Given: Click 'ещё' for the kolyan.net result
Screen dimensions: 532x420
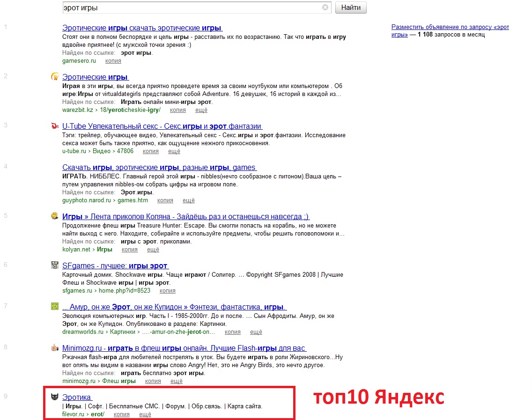Looking at the screenshot, I should click(153, 250).
